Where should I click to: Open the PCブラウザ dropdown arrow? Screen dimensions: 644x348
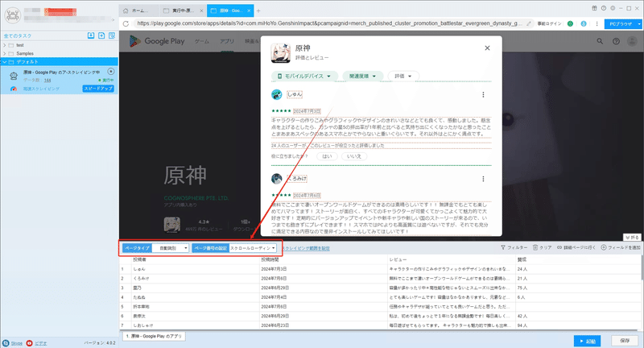638,24
